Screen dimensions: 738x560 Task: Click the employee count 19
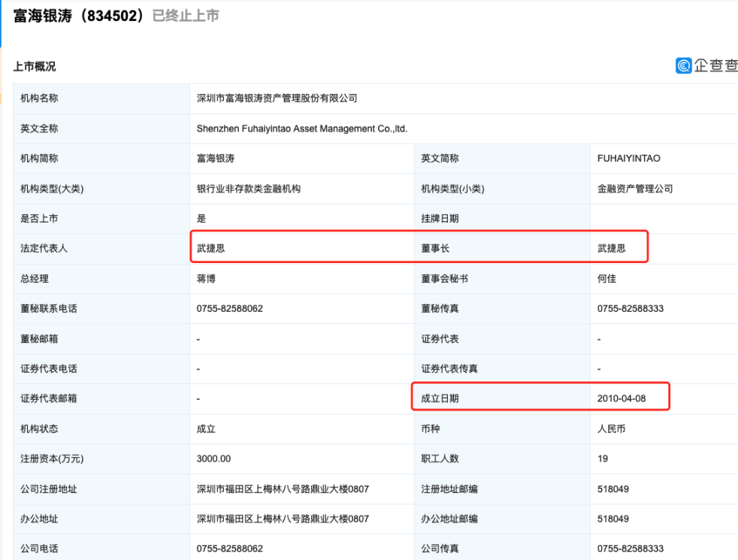tap(603, 459)
